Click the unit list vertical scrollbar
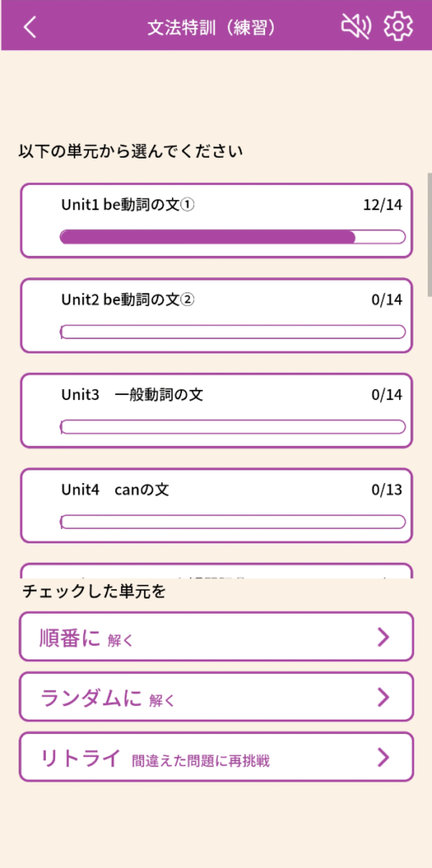Viewport: 432px width, 868px height. coord(429,235)
